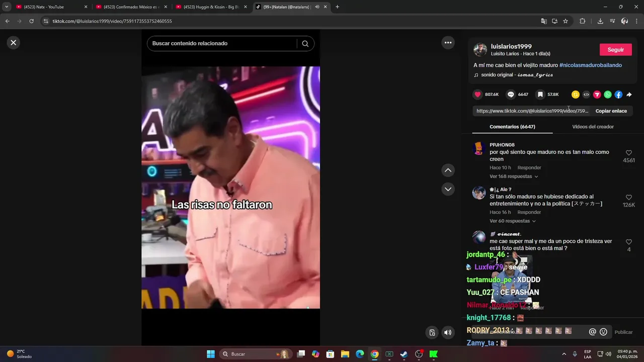Go to next video with down arrow
The width and height of the screenshot is (644, 362).
tap(448, 189)
